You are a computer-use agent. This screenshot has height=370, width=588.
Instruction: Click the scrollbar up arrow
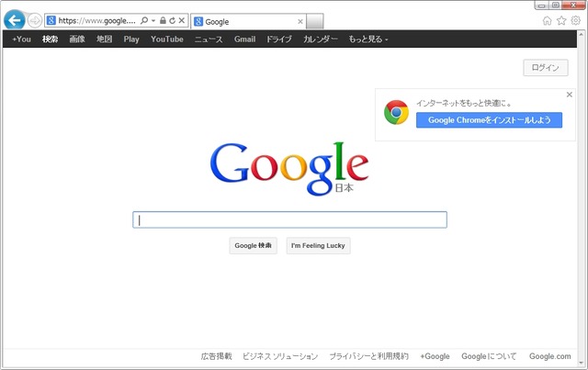click(x=582, y=34)
